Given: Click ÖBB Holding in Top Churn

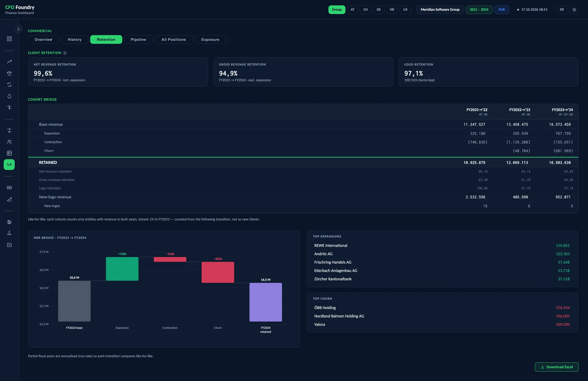Looking at the screenshot, I should click(325, 308).
